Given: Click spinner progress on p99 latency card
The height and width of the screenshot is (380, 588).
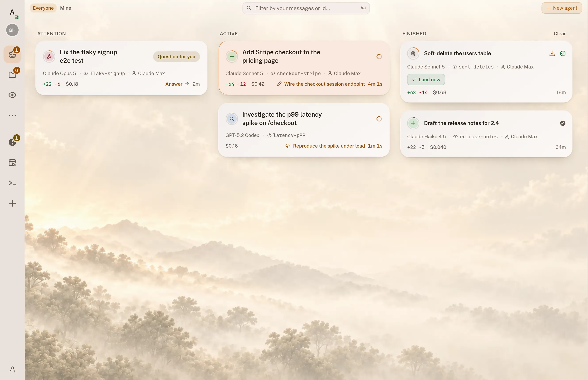Looking at the screenshot, I should tap(379, 119).
